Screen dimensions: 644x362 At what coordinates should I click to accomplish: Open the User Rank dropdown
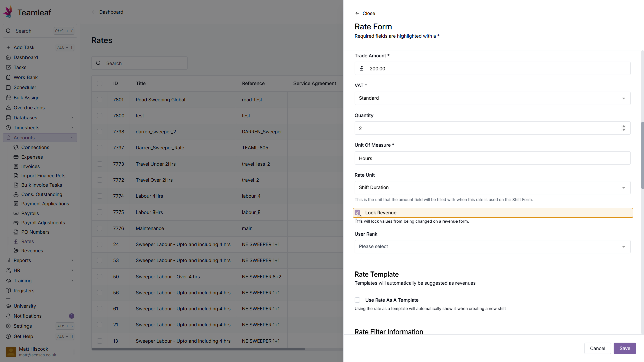point(492,247)
